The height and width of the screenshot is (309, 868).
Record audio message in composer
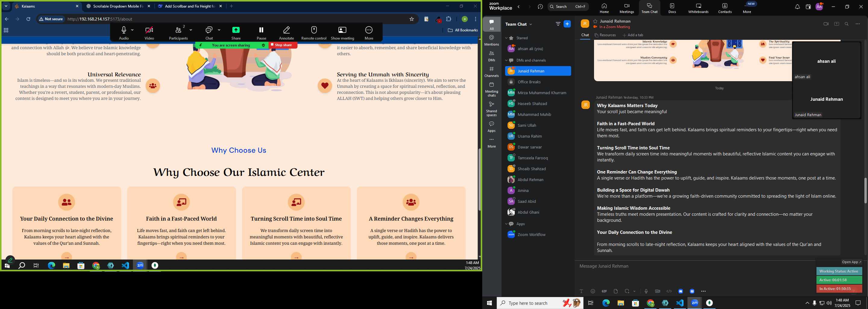click(646, 291)
